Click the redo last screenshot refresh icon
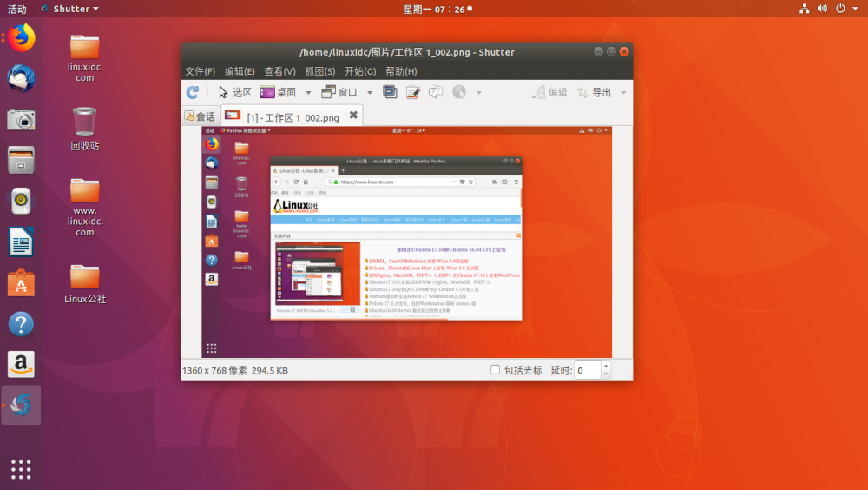Image resolution: width=868 pixels, height=490 pixels. click(x=193, y=92)
